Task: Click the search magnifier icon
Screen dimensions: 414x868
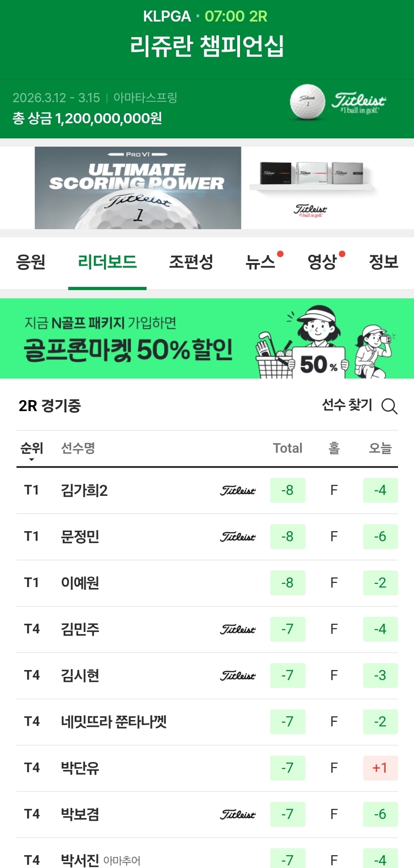Action: (389, 406)
